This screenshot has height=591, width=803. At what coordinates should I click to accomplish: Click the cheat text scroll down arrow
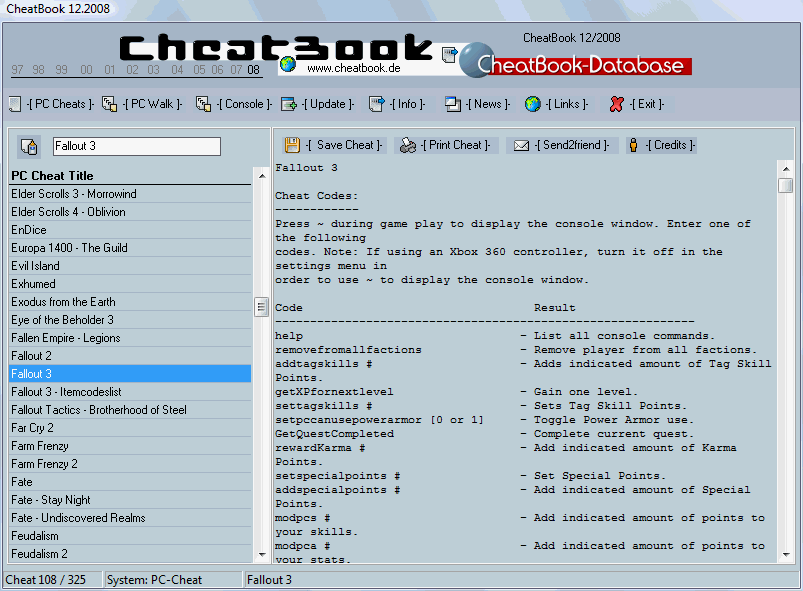pyautogui.click(x=786, y=555)
